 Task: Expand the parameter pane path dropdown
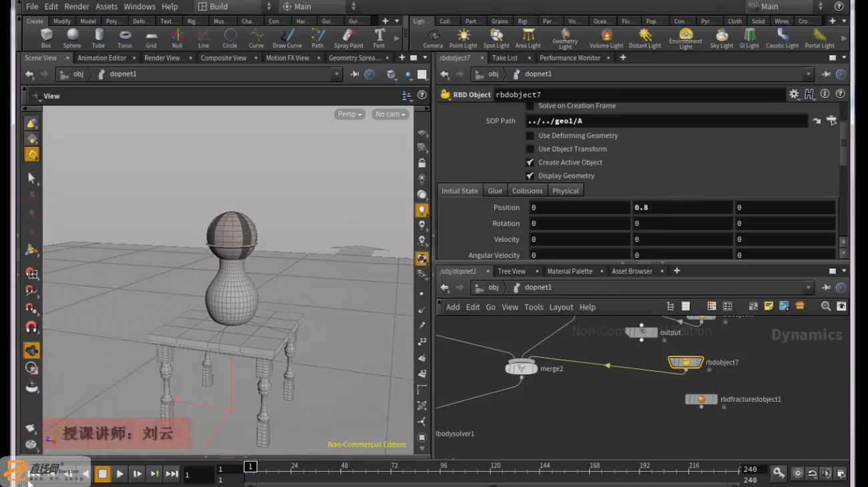[x=808, y=74]
